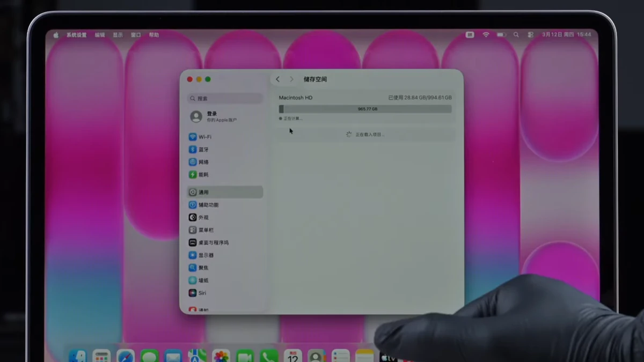Open the 网络 network settings
This screenshot has height=362, width=644.
[x=225, y=162]
